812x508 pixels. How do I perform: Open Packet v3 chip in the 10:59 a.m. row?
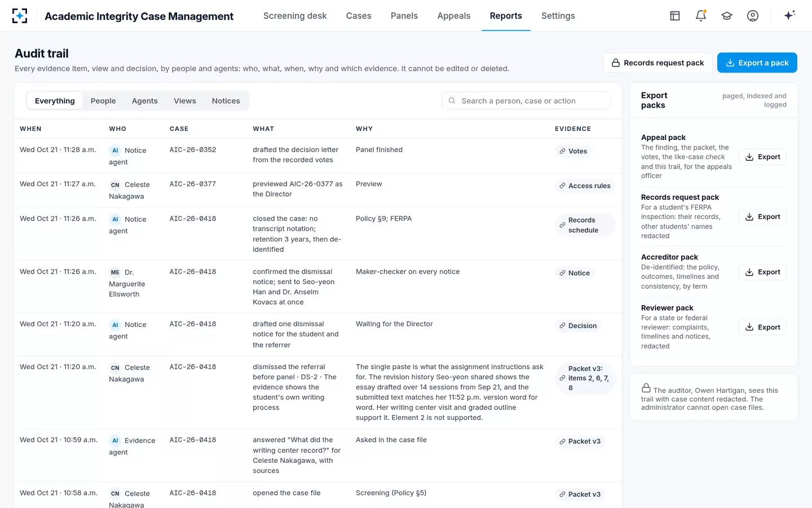pyautogui.click(x=580, y=441)
